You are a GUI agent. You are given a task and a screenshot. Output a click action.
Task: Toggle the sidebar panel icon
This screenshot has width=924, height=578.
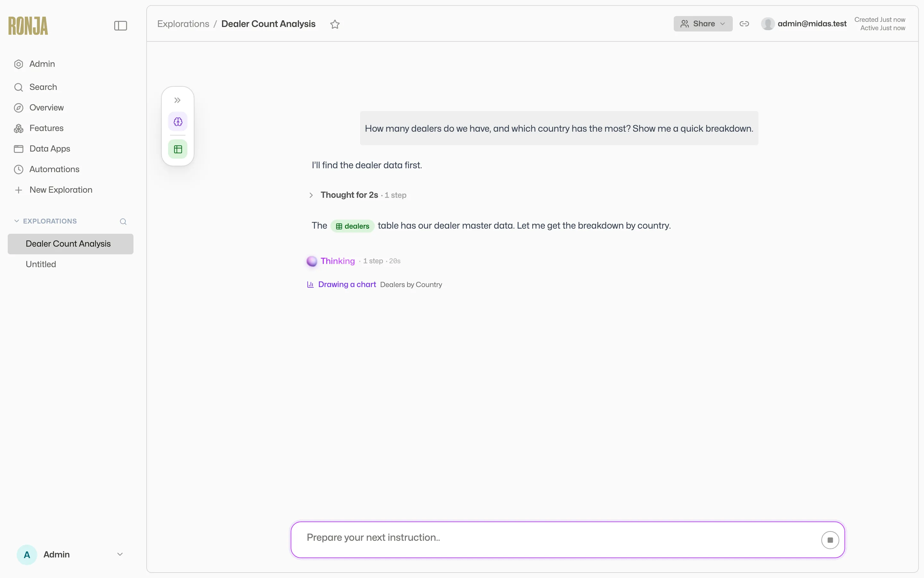pos(120,26)
